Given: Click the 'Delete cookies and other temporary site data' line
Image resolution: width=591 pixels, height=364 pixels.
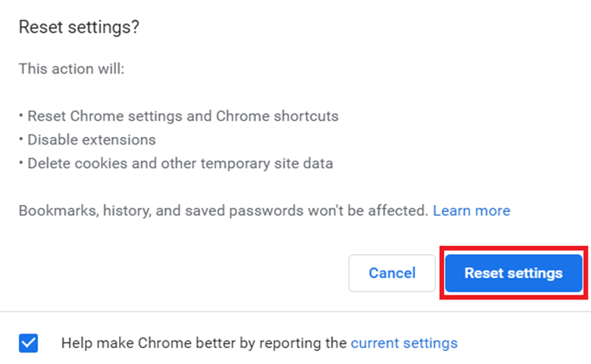Looking at the screenshot, I should 180,163.
